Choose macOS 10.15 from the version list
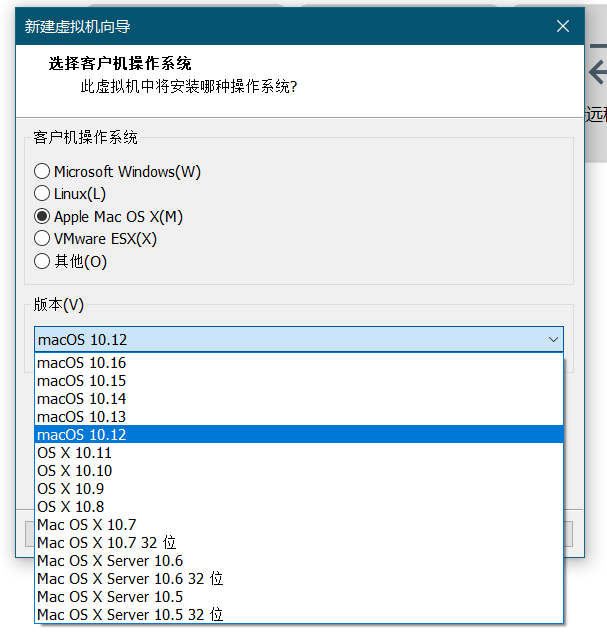 click(299, 381)
